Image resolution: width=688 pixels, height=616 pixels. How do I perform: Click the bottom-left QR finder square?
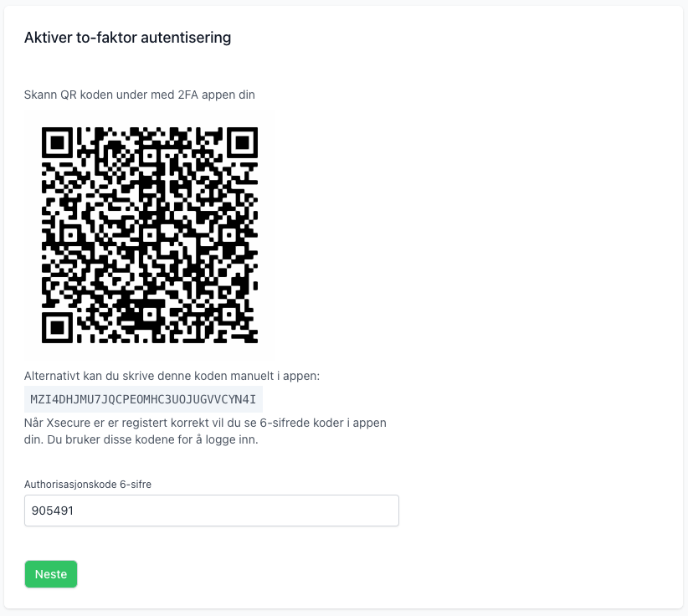58,326
